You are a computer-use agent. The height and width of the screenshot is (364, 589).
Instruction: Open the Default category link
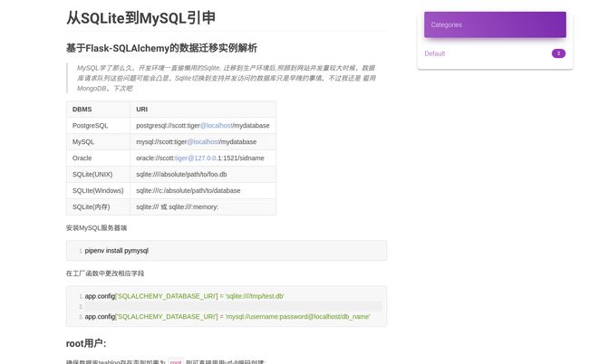pos(435,53)
